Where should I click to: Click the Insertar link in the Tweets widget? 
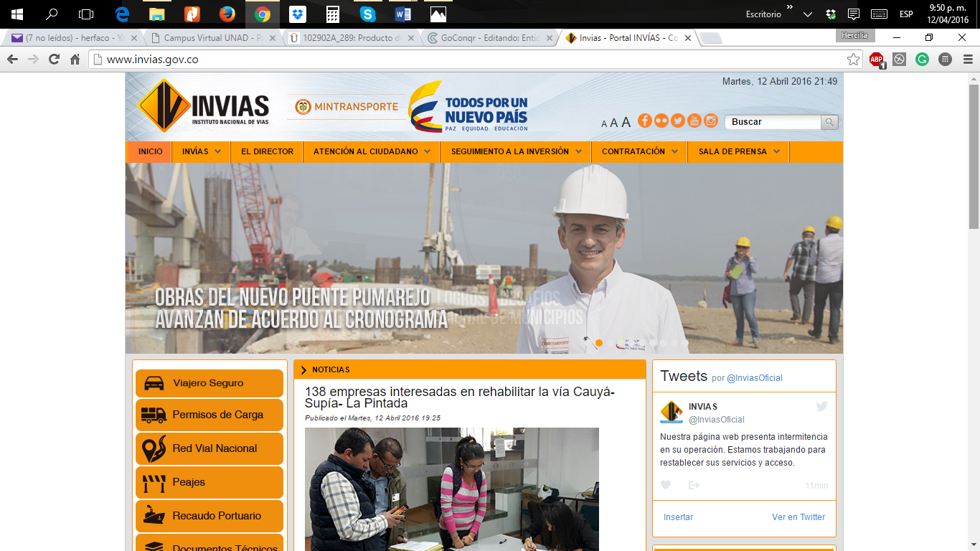coord(678,517)
